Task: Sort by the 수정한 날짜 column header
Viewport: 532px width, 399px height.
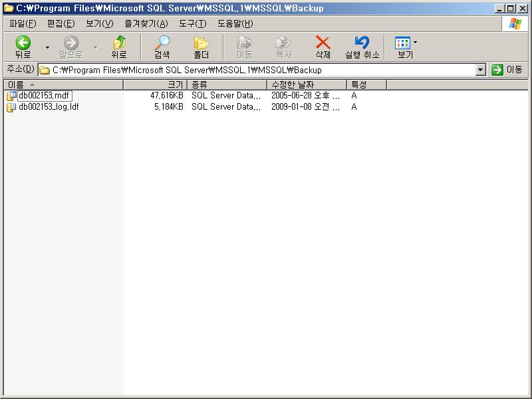Action: (307, 84)
